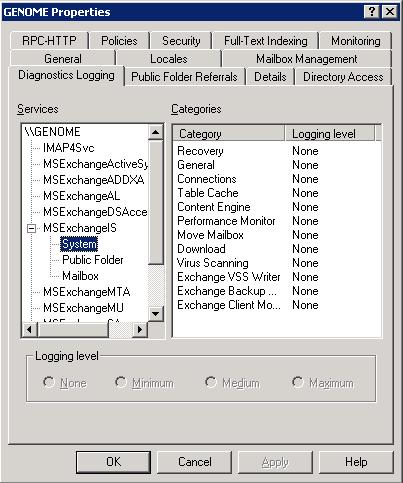
Task: Select MSExchangeADDXA in Services
Action: 94,180
